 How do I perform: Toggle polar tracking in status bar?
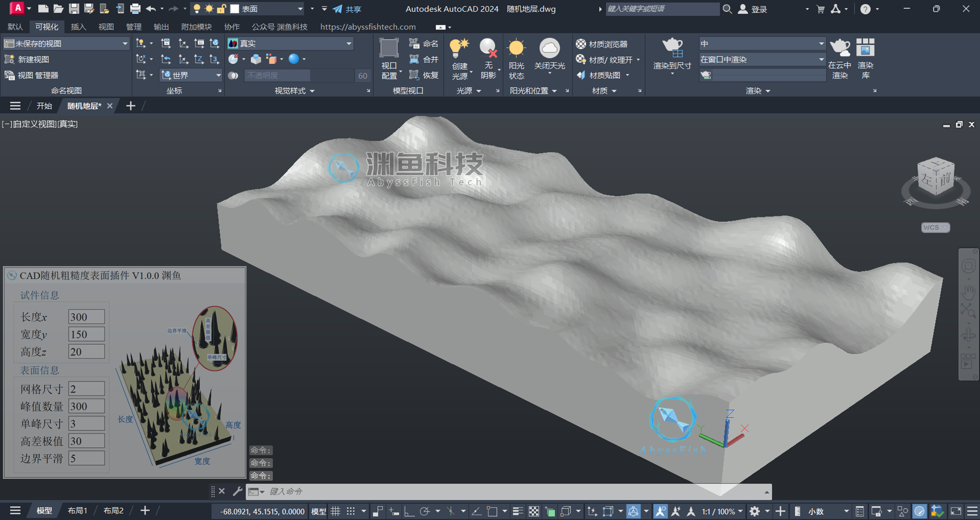[x=424, y=511]
